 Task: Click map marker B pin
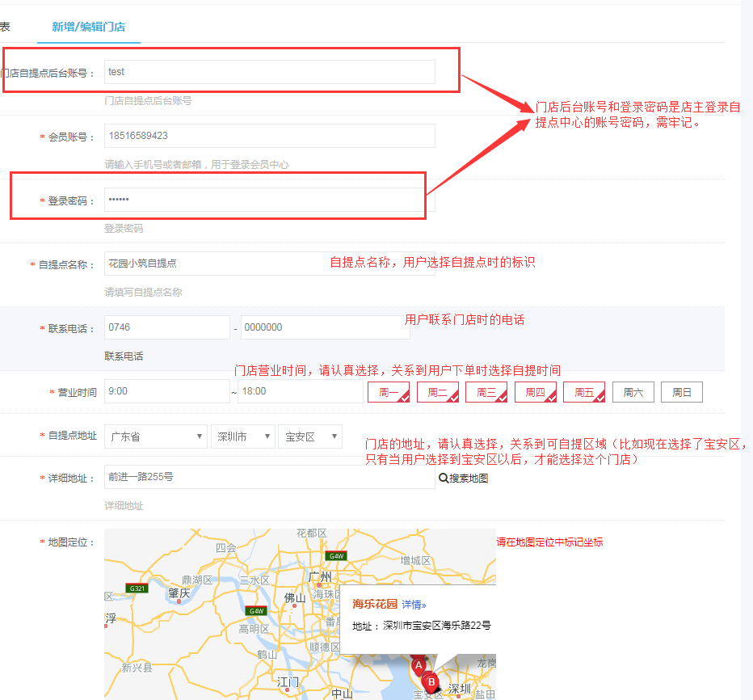[431, 681]
